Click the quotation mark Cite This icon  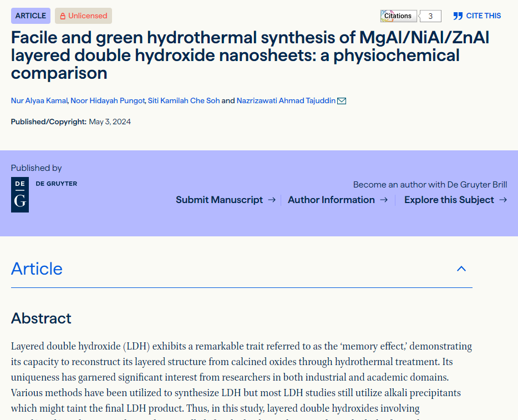coord(458,16)
